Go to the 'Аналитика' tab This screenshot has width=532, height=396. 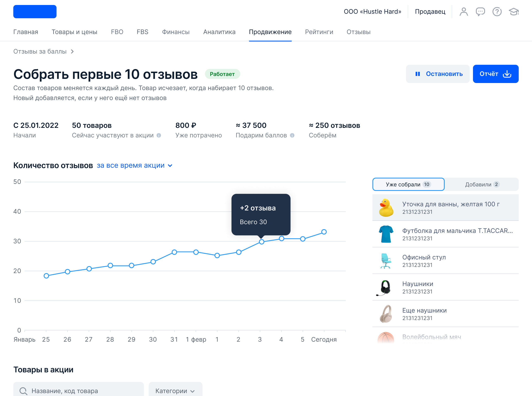pos(219,32)
